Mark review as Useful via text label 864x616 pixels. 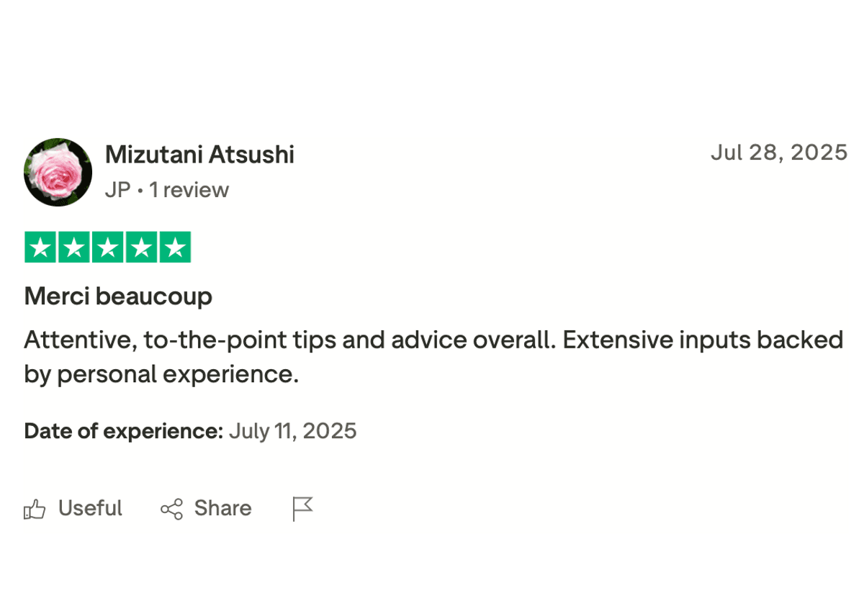tap(90, 509)
